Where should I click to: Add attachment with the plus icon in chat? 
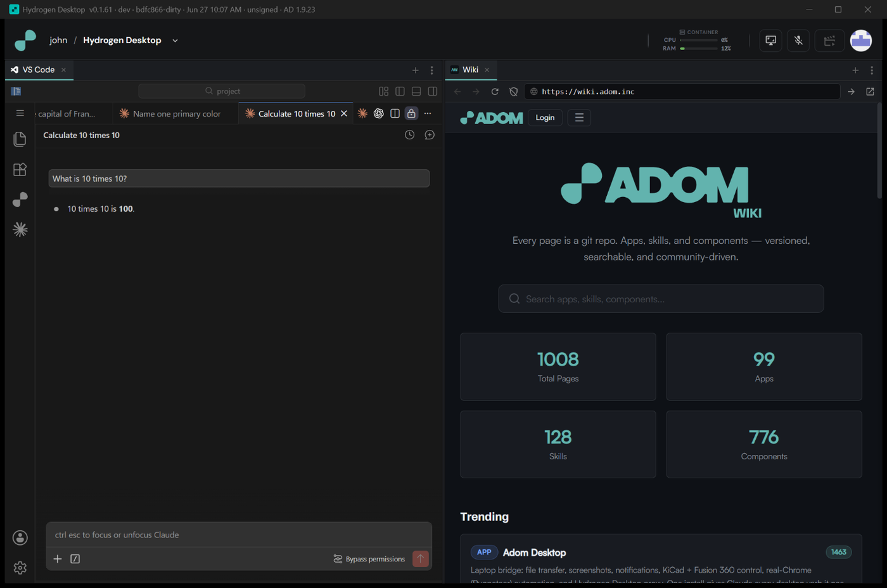coord(58,559)
